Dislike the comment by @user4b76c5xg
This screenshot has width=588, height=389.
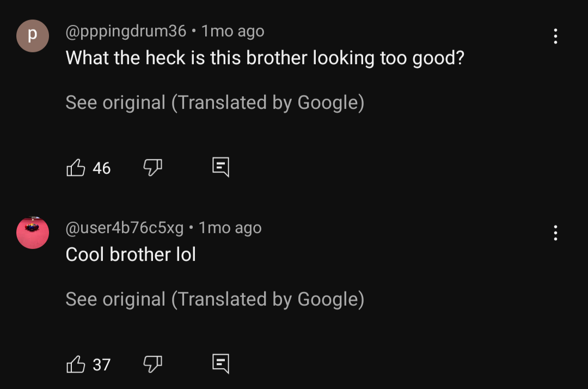[x=152, y=364]
